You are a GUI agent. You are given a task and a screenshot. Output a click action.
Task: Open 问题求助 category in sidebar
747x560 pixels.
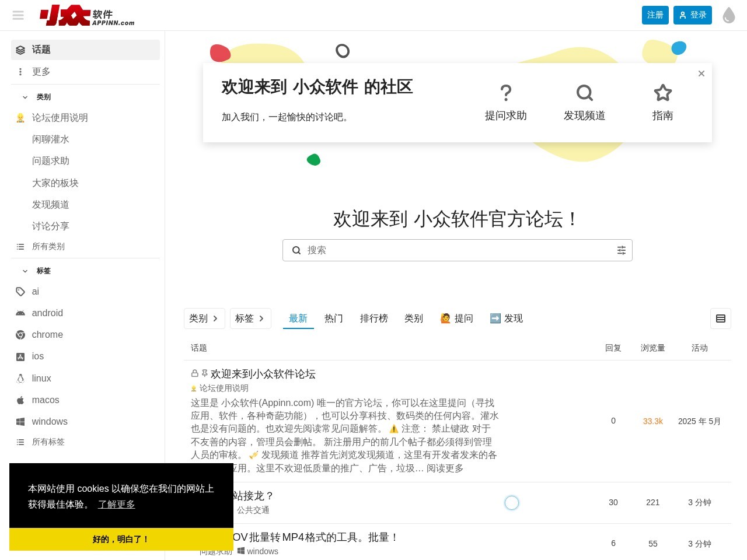click(x=85, y=160)
